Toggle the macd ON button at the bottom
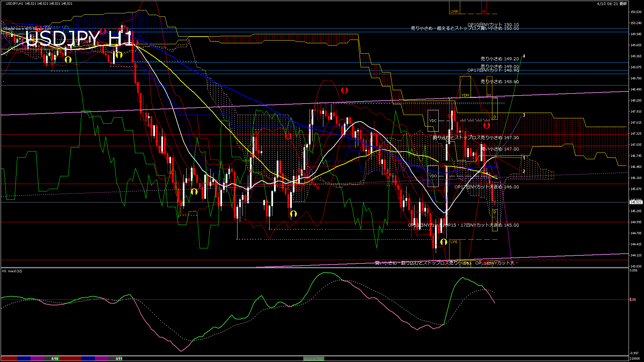This screenshot has height=362, width=644. coord(314,359)
